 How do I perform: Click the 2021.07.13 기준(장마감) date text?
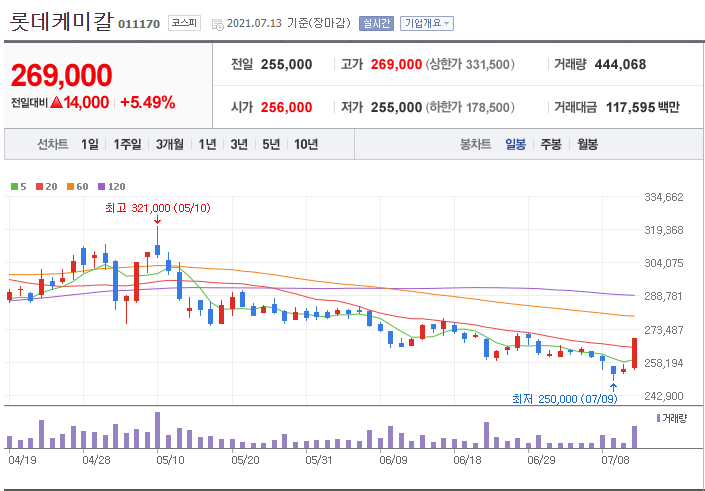289,23
